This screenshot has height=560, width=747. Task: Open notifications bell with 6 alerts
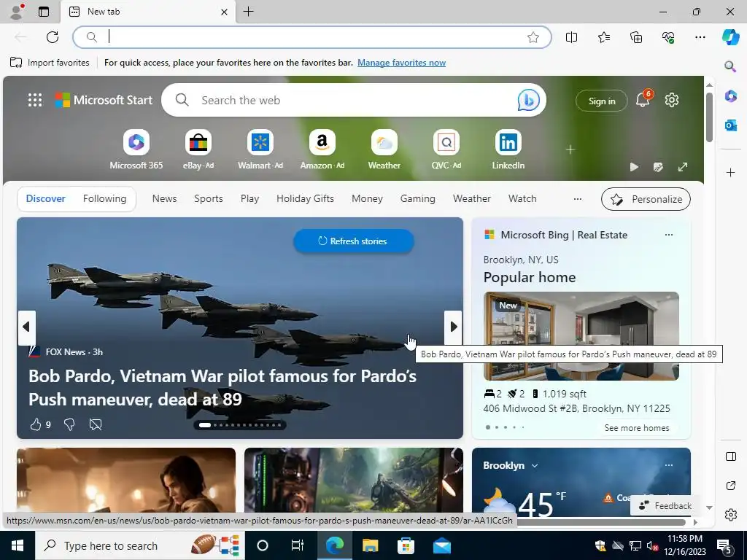[x=643, y=99]
